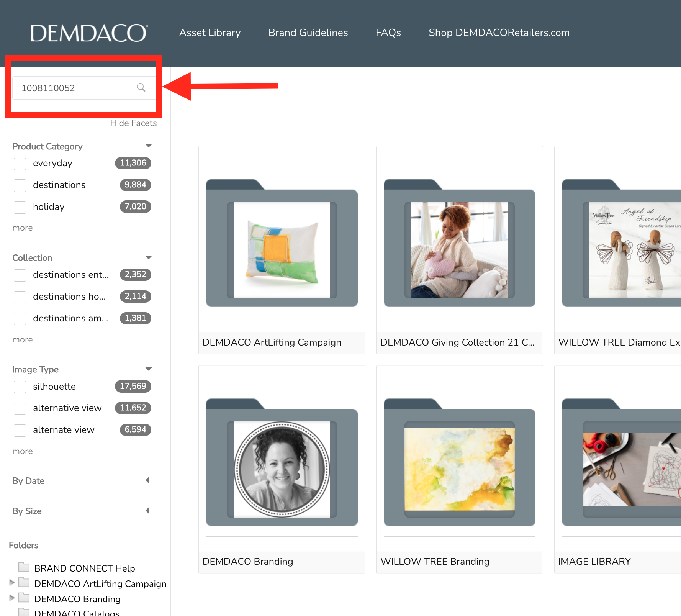
Task: Click the 11,306 everyday count badge
Action: [x=133, y=163]
